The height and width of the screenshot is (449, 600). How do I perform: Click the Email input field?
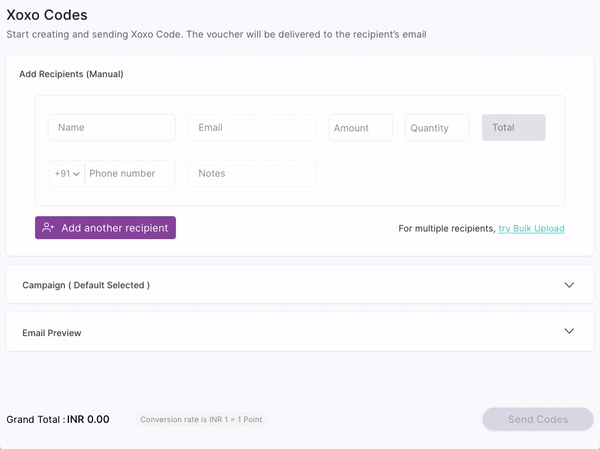pyautogui.click(x=252, y=127)
